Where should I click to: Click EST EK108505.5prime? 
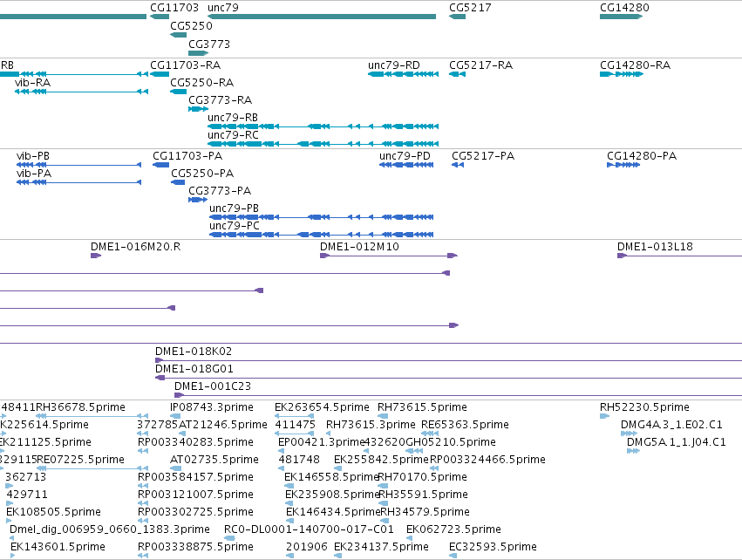coord(9,521)
